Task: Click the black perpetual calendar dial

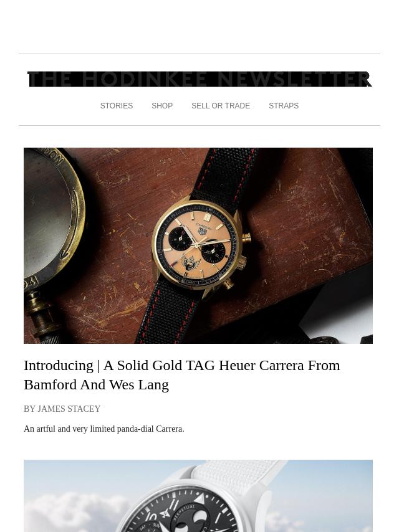Action: coord(183,512)
